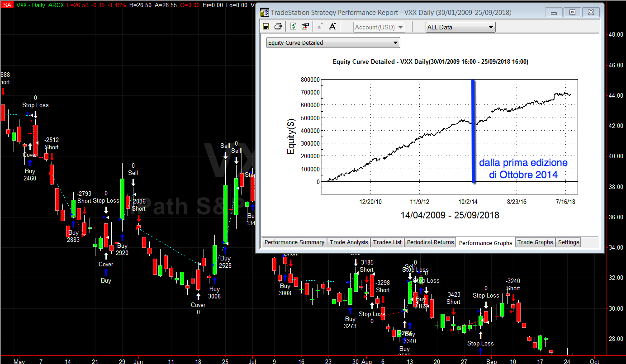Viewport: 626px width, 364px height.
Task: Click the 'Buy 2883' trade label
Action: coord(73,236)
